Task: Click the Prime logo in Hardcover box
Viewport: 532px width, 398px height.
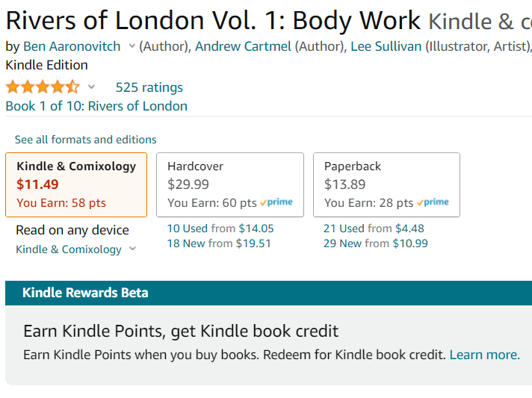Action: [277, 202]
